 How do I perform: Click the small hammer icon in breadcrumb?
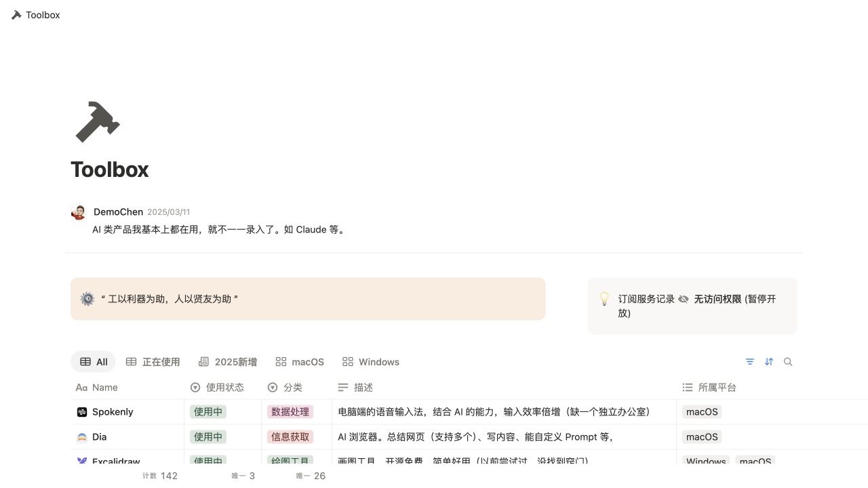(x=16, y=15)
